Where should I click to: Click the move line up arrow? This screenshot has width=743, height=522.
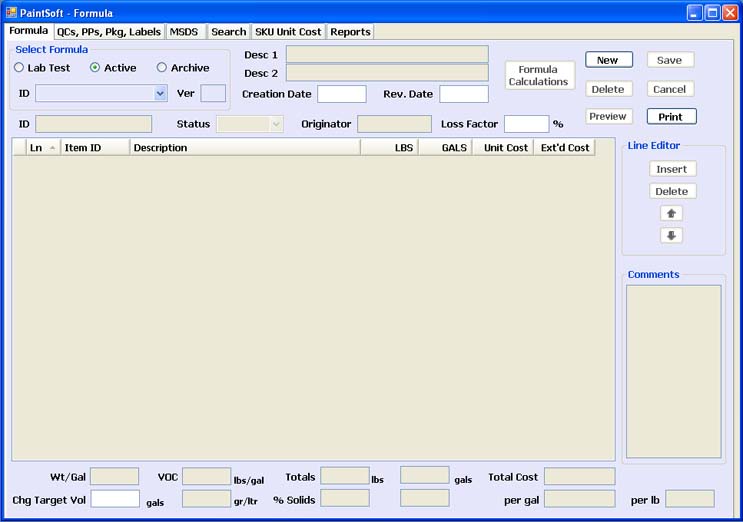pos(671,214)
